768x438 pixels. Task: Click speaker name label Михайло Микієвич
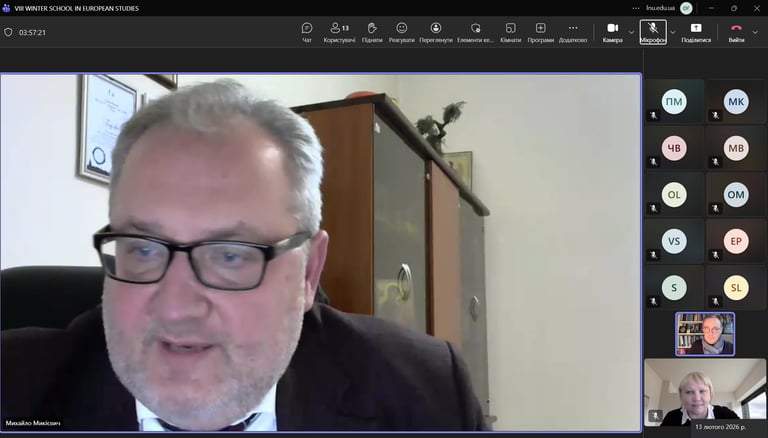tap(33, 423)
